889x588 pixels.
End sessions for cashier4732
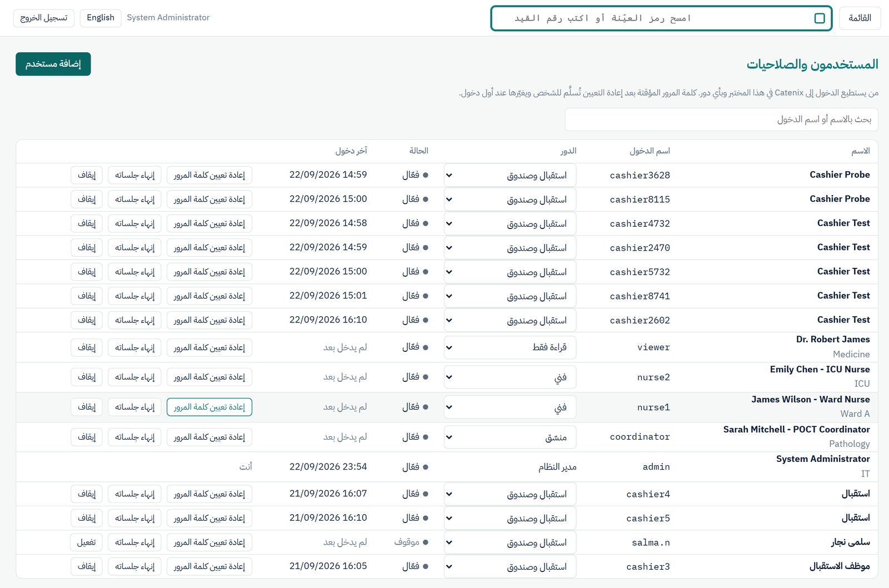point(135,223)
